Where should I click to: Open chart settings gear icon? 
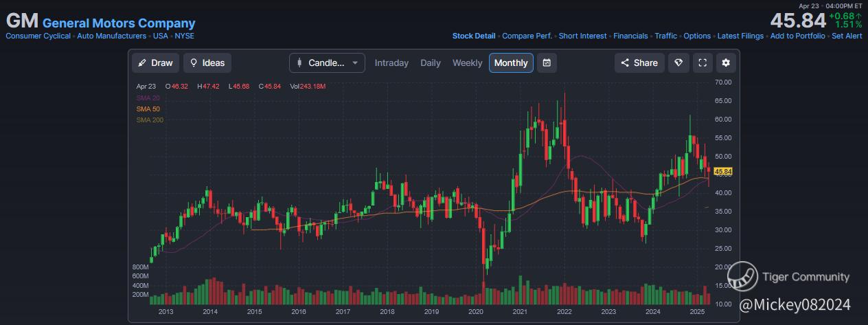(726, 63)
